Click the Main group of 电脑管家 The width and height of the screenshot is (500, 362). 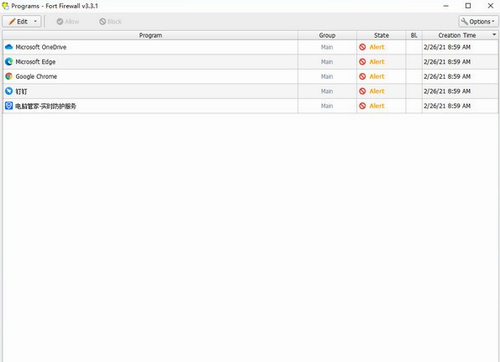coord(327,106)
